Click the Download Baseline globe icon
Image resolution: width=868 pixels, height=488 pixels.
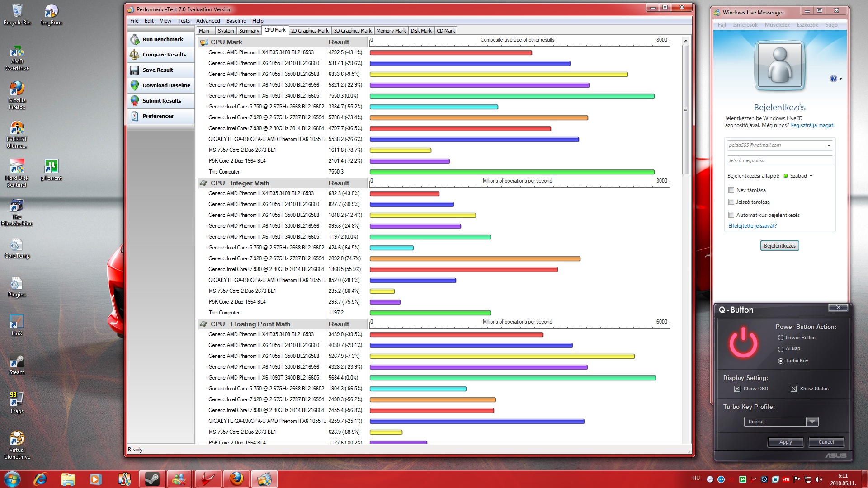(x=135, y=85)
